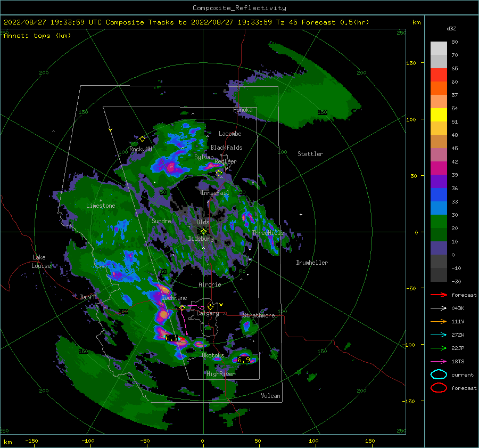479x448 pixels.
Task: Click the Vulcan label
Action: click(x=270, y=396)
